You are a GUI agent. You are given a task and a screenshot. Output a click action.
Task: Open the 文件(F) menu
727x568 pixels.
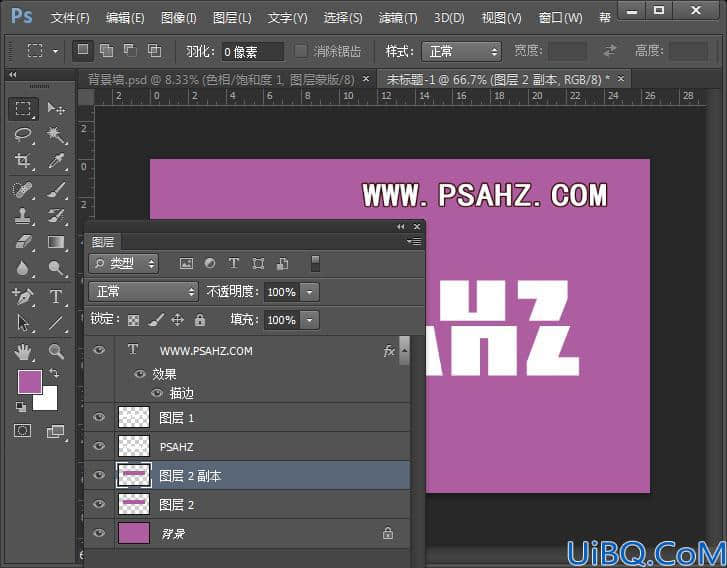tap(70, 18)
